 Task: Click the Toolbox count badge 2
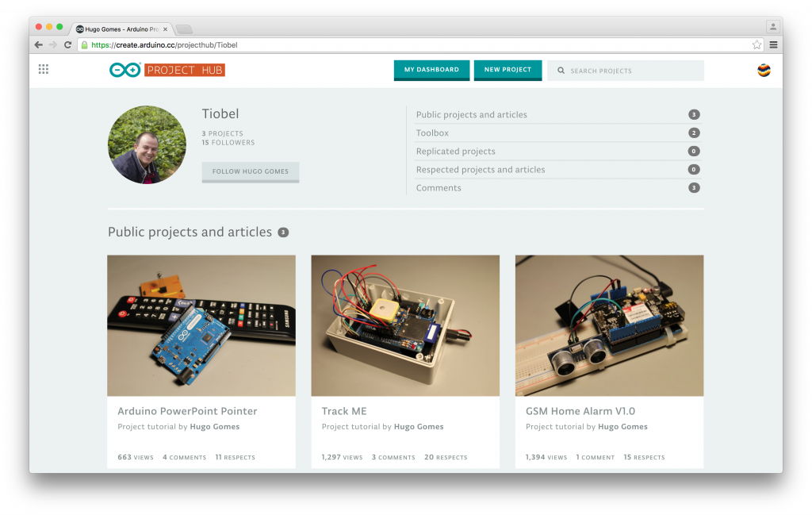pos(694,133)
